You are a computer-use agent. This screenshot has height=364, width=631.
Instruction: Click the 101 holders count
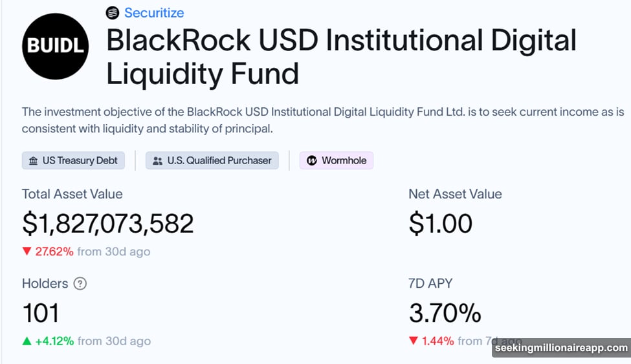coord(40,314)
